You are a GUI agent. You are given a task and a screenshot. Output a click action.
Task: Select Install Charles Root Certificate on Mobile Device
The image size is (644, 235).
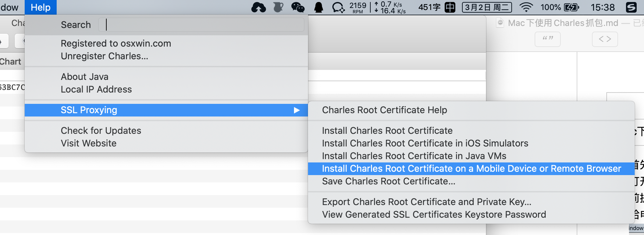tap(471, 169)
